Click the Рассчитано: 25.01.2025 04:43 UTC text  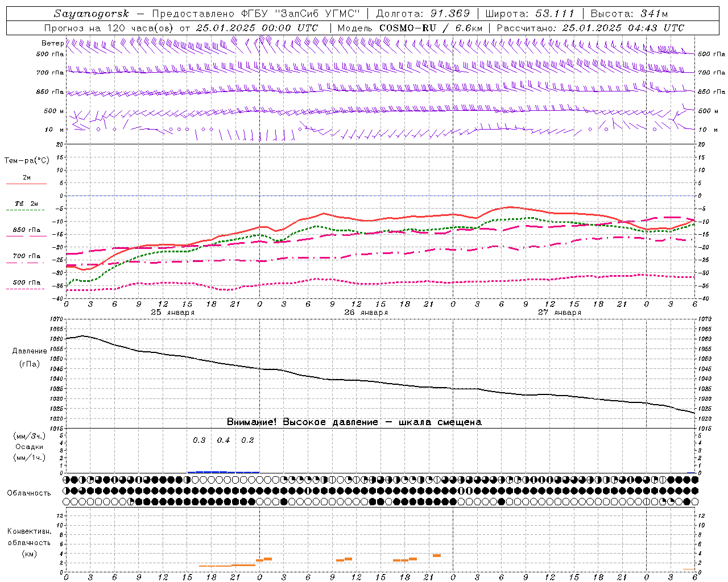[x=590, y=28]
